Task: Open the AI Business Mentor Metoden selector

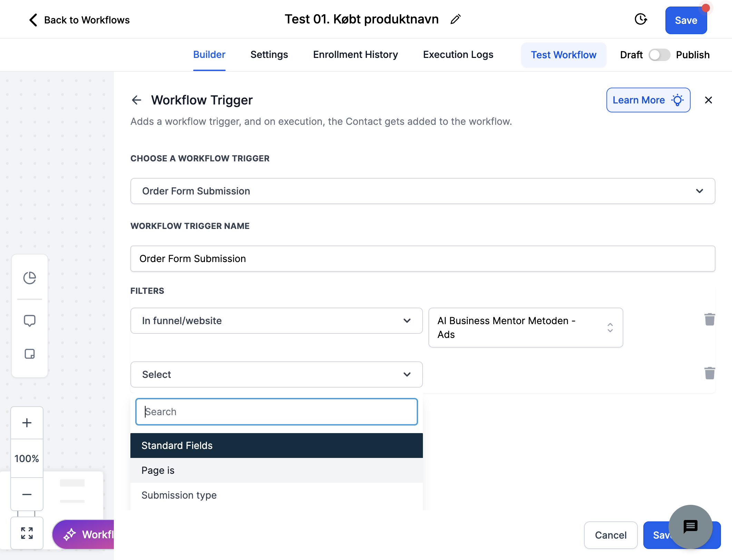Action: click(x=525, y=328)
